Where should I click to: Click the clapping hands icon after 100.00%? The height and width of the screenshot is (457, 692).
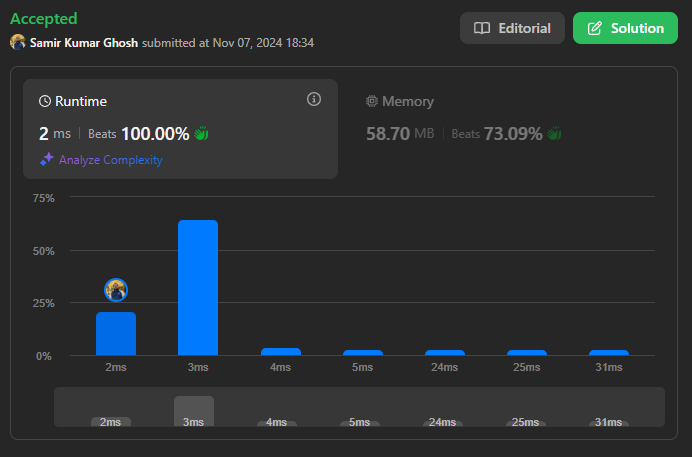coord(201,134)
